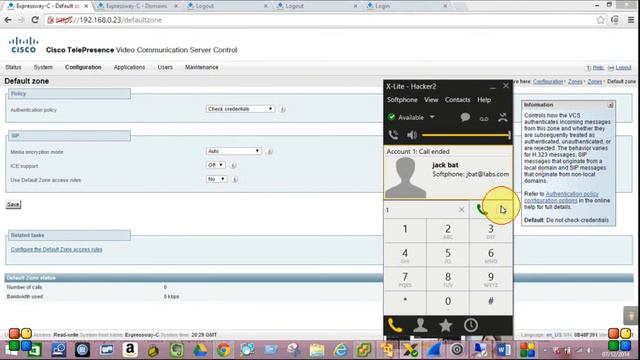
Task: Open the X-Lite Contacts menu
Action: [x=458, y=100]
